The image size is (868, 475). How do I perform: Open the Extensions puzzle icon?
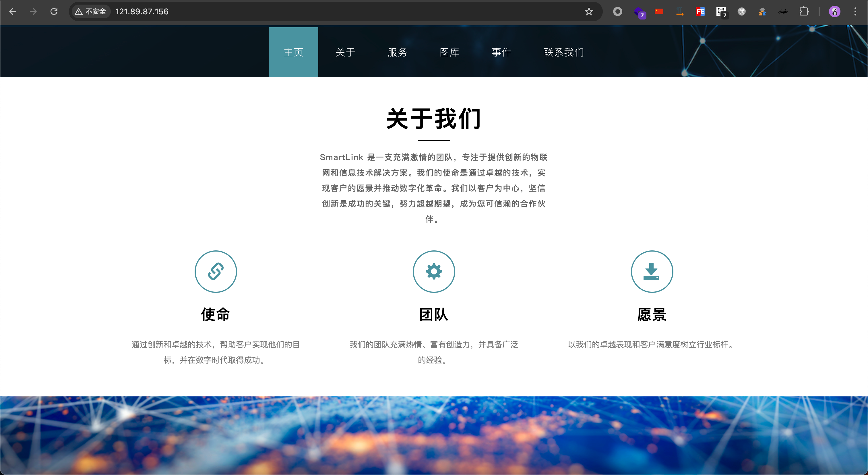click(804, 11)
